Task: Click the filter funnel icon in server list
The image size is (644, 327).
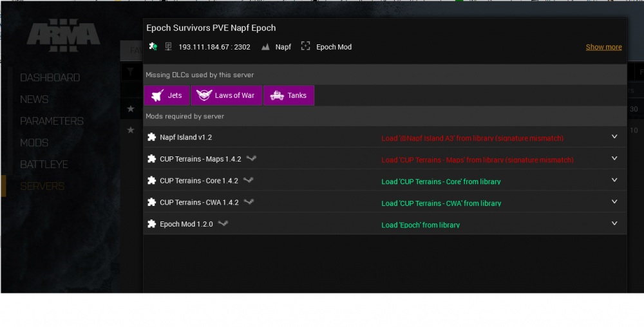Action: pos(130,72)
